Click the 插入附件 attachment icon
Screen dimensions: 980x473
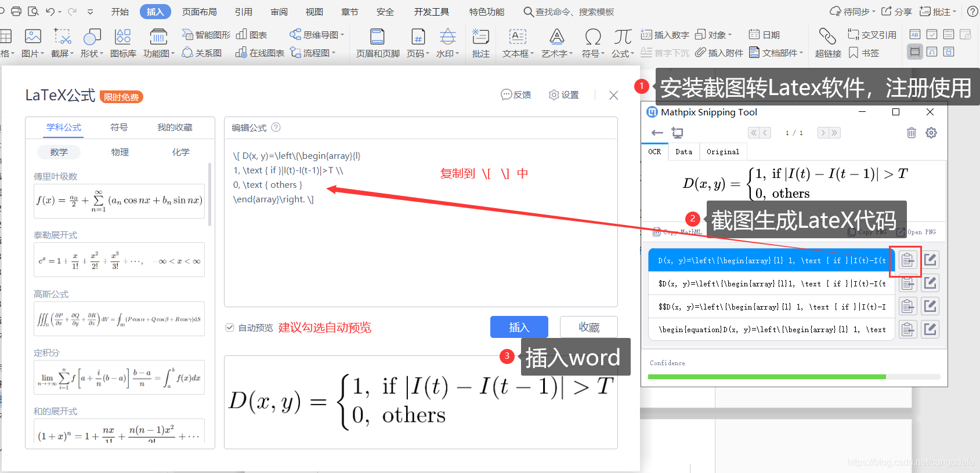click(701, 53)
